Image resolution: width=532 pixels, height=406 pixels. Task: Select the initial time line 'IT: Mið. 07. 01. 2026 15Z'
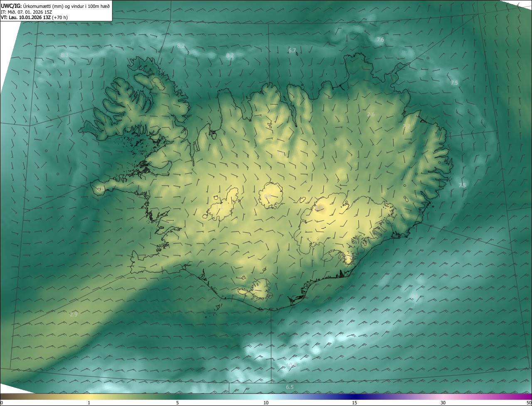pyautogui.click(x=27, y=12)
